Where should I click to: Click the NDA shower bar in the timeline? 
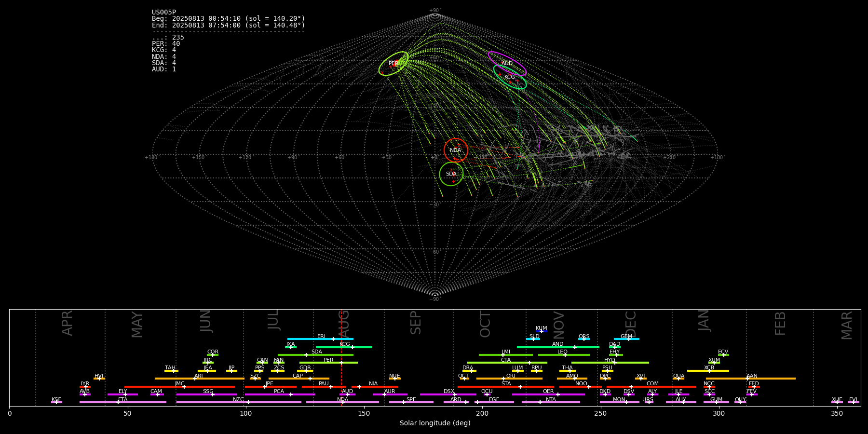click(342, 402)
